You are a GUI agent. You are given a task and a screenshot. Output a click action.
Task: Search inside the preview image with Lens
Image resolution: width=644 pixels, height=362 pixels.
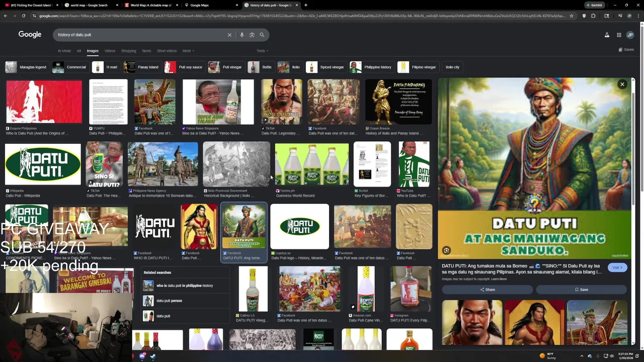446,250
